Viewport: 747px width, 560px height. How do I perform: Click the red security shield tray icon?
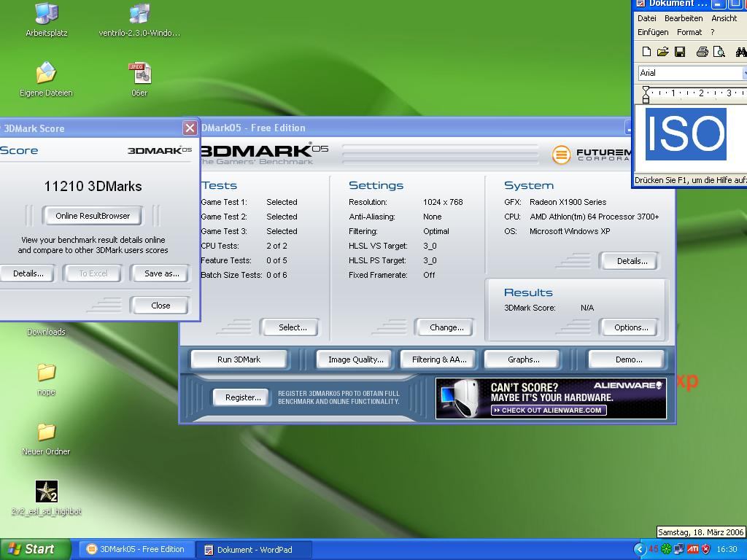click(x=706, y=549)
